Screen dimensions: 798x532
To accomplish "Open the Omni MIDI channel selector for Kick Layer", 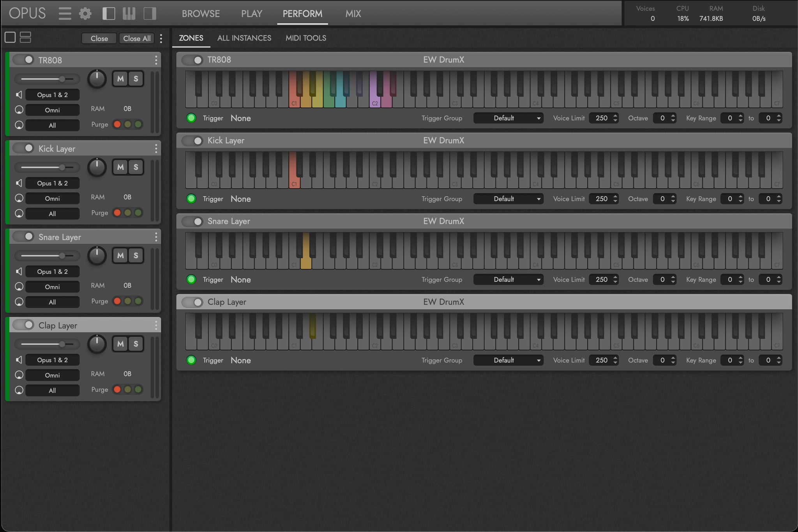I will [x=53, y=198].
